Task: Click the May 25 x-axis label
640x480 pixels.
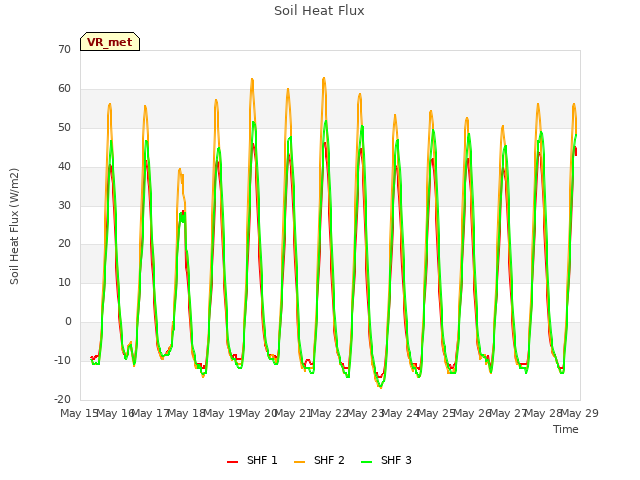Action: (x=437, y=413)
